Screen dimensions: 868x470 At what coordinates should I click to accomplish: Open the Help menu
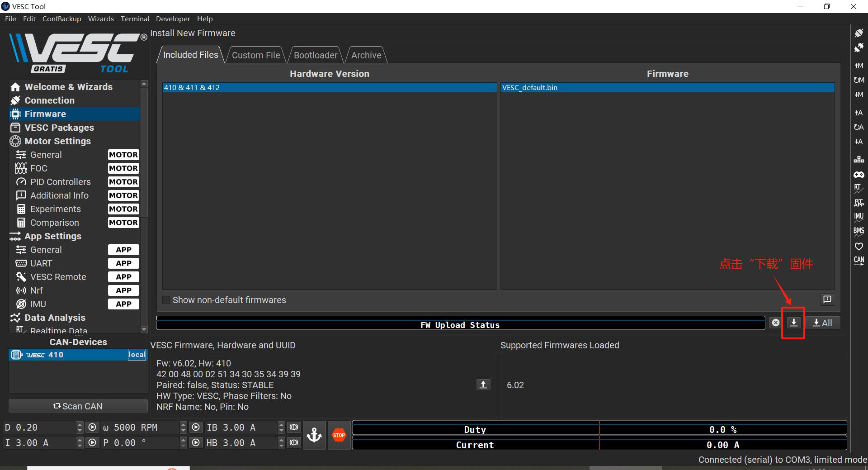pyautogui.click(x=205, y=19)
